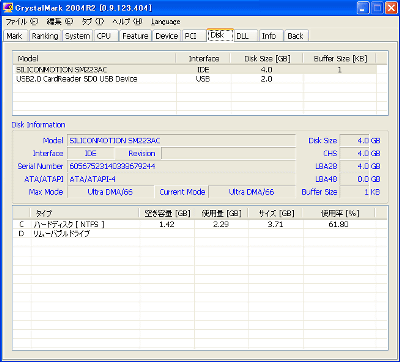Click the 空き容量 [GB] column header
400x362 pixels.
click(167, 213)
